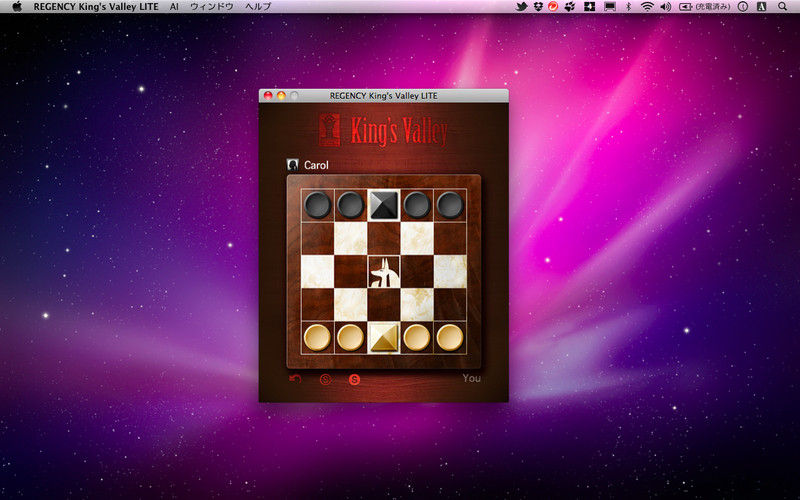Click the solid red S circle icon
800x500 pixels.
coord(354,379)
